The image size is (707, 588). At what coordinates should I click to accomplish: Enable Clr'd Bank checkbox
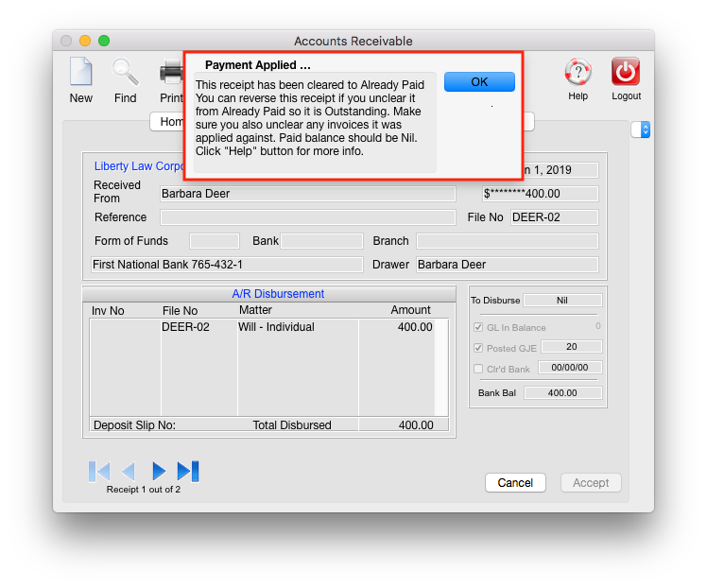(x=478, y=369)
